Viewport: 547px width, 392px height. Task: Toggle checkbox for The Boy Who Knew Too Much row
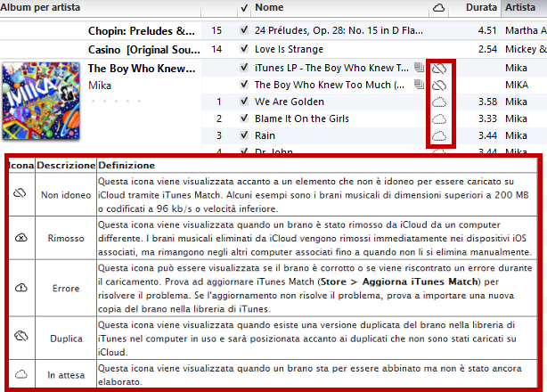[x=244, y=85]
